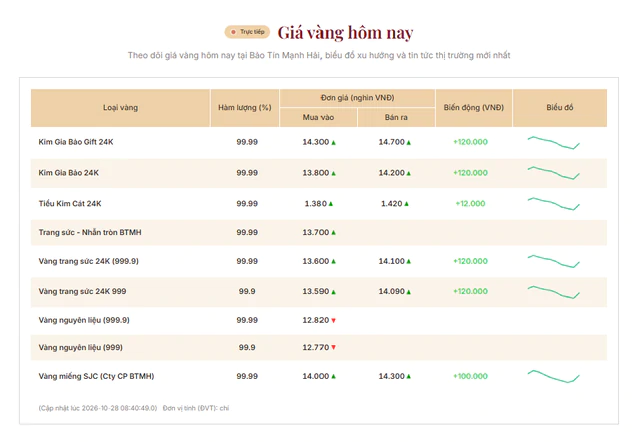Click the up arrow beside buy price 14.300

(333, 142)
